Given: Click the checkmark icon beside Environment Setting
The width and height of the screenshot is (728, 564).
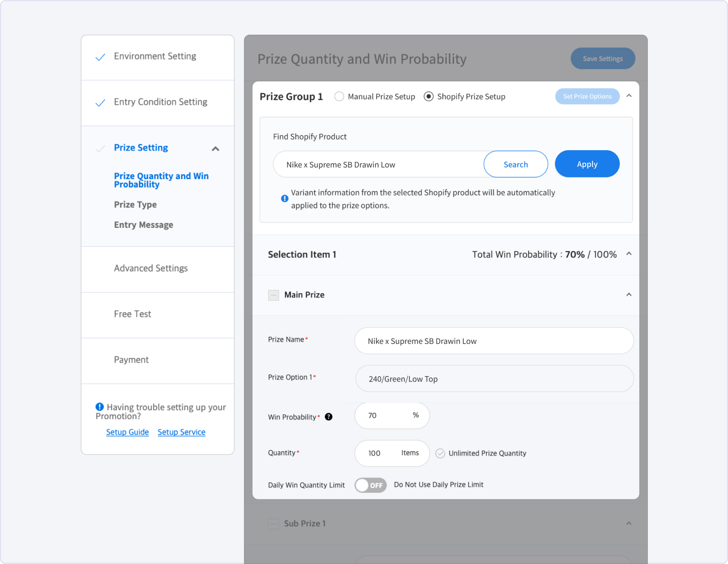Looking at the screenshot, I should (100, 57).
